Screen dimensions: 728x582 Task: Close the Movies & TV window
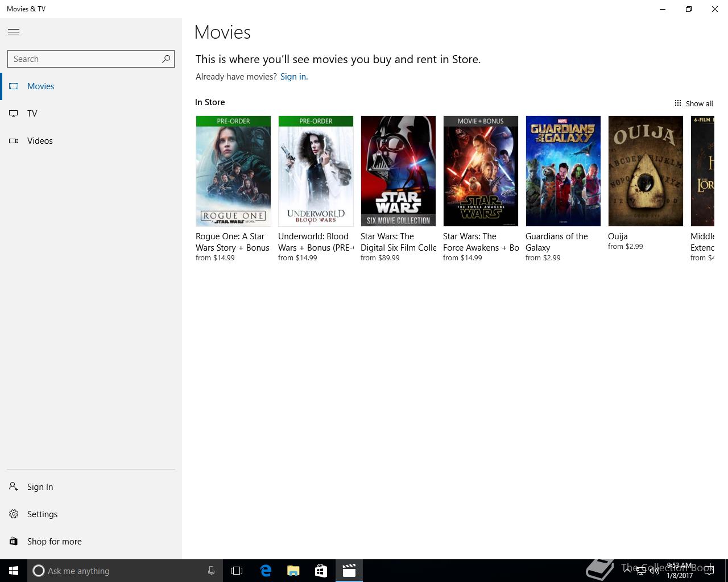click(x=715, y=9)
